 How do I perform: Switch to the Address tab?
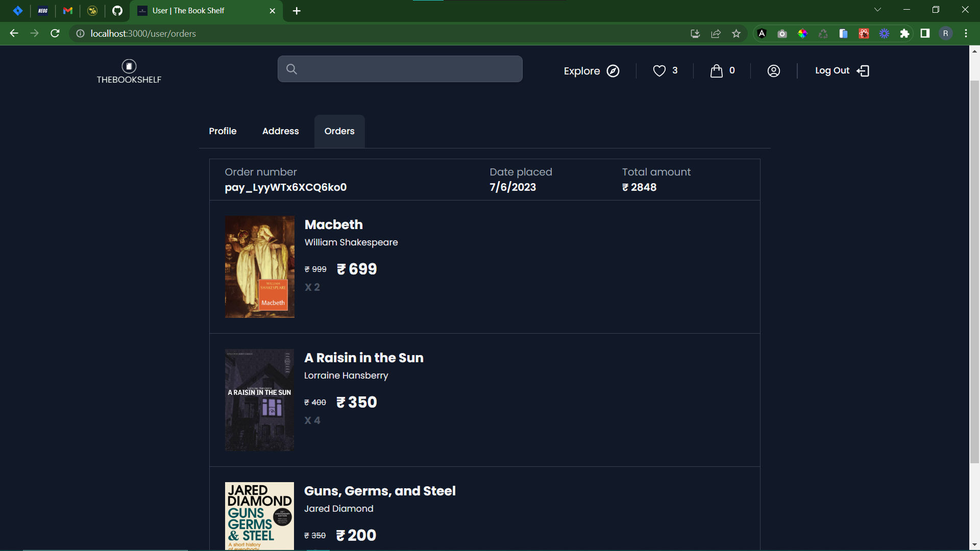tap(280, 131)
